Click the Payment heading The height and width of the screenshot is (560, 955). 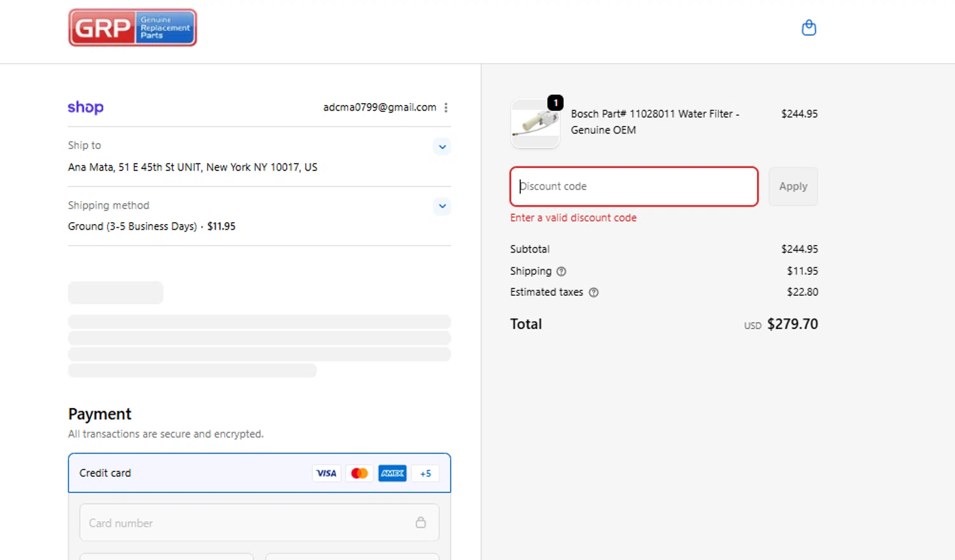(x=100, y=414)
